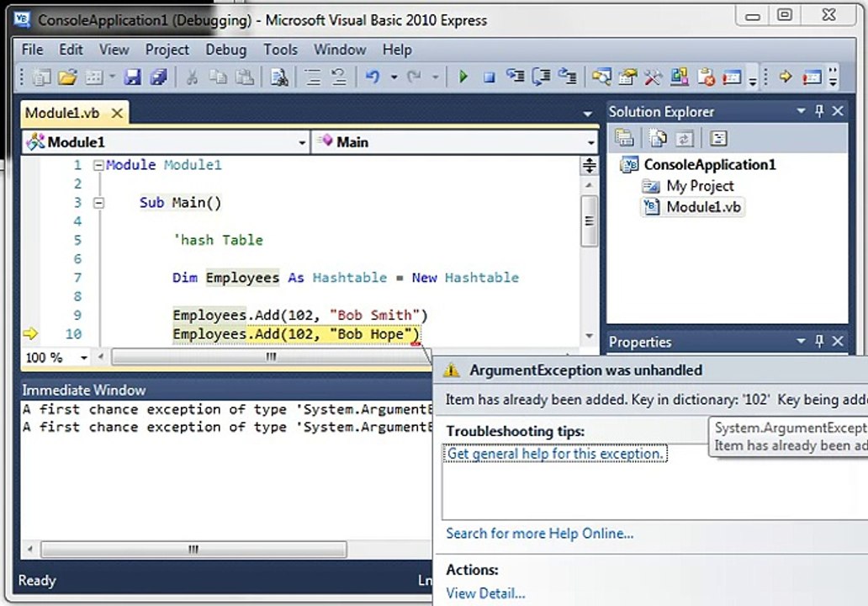
Task: Toggle the Solution Explorer auto-hide pin
Action: point(820,111)
